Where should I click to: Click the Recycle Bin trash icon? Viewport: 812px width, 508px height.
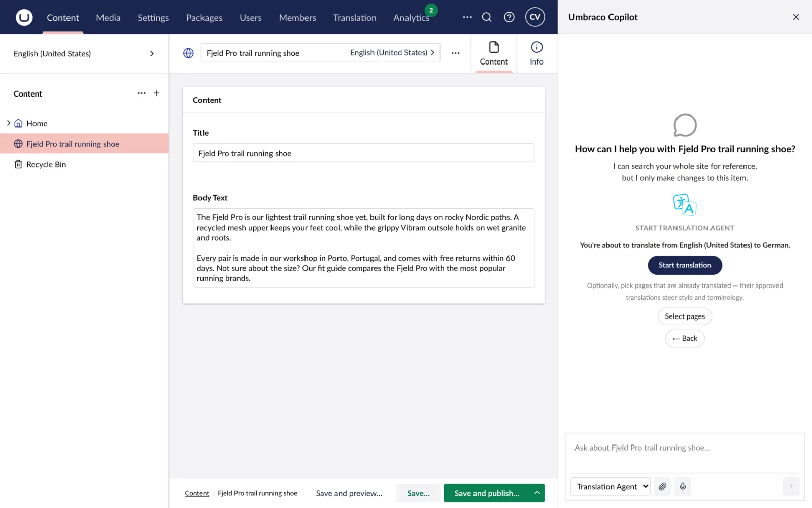pyautogui.click(x=18, y=164)
